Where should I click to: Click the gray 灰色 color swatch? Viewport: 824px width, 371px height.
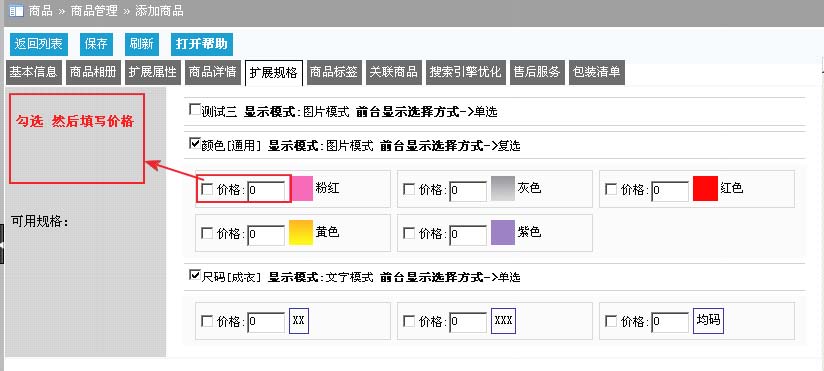503,189
